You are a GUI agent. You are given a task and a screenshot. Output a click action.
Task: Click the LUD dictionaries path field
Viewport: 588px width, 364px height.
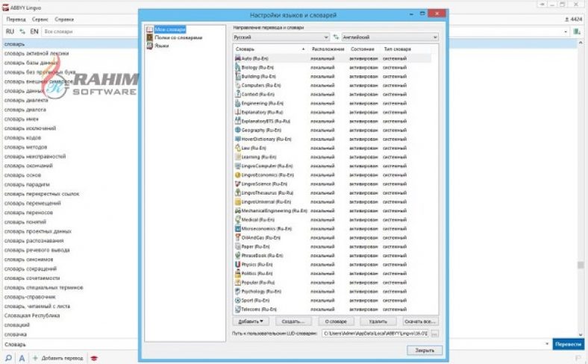(x=375, y=333)
